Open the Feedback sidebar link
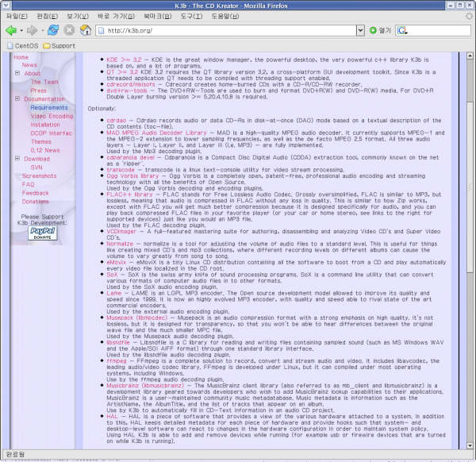The height and width of the screenshot is (462, 476). click(x=35, y=193)
